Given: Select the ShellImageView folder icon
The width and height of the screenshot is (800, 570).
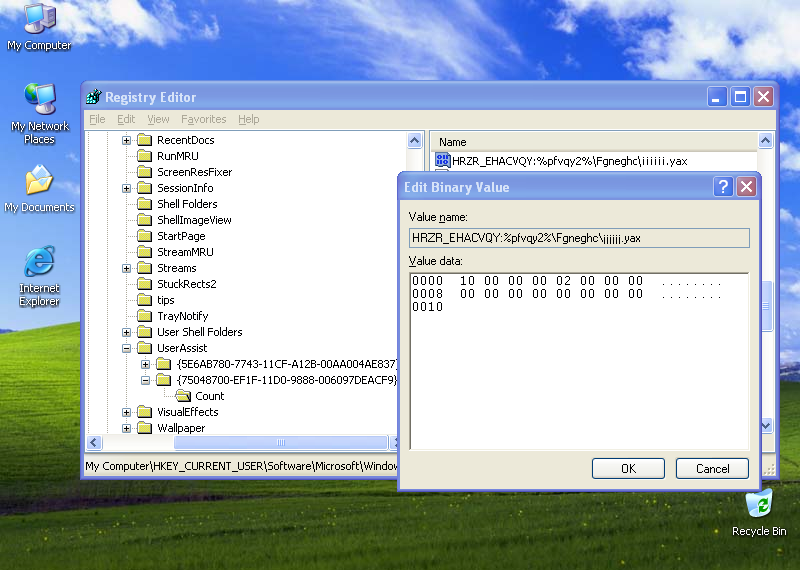Looking at the screenshot, I should coord(145,220).
